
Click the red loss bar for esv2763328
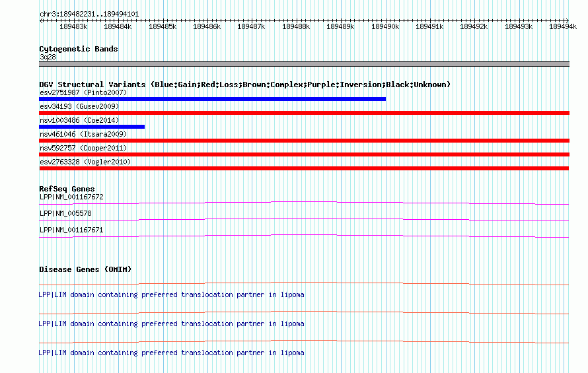(x=304, y=168)
